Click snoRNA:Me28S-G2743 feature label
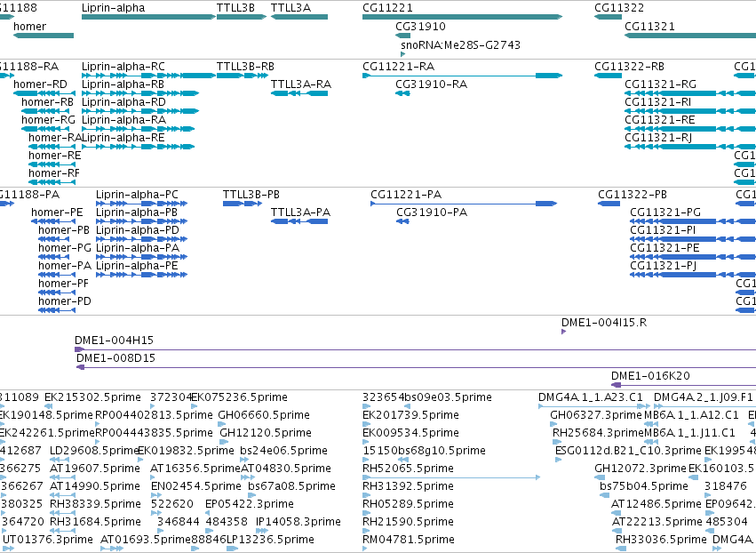This screenshot has width=756, height=553. 460,44
